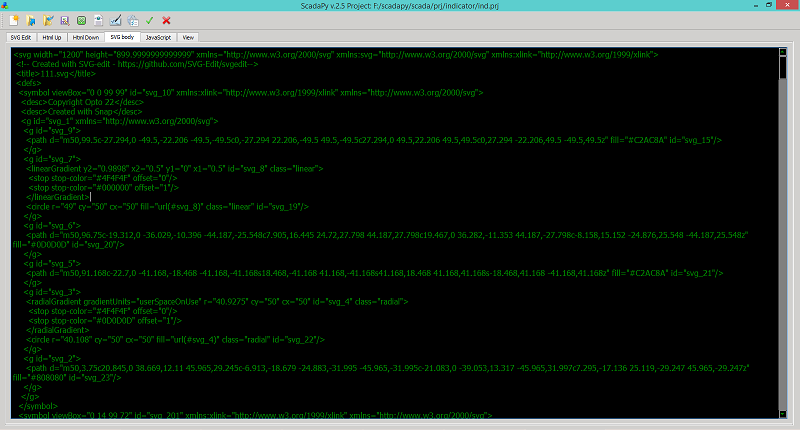Click the g line with id="svg_5"
The image size is (800, 430).
click(52, 264)
